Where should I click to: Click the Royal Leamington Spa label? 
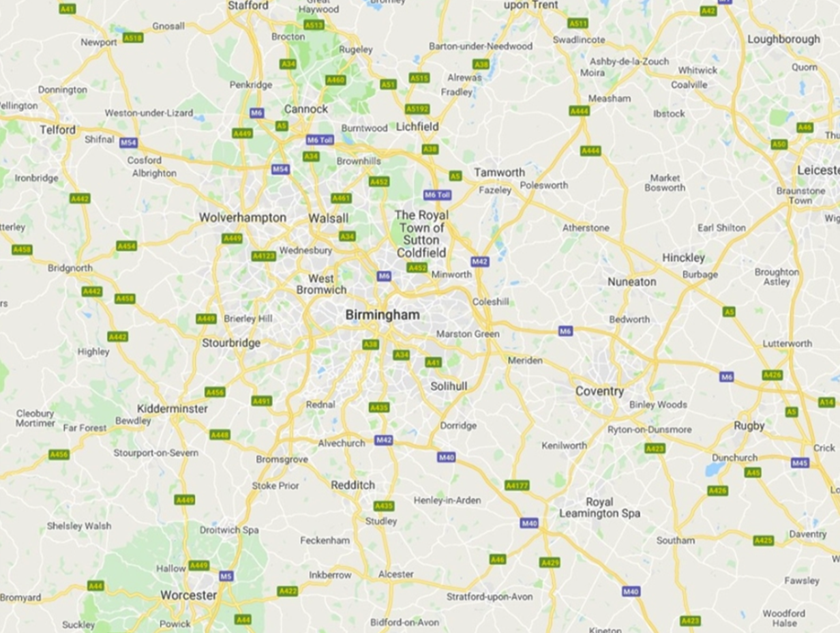tap(600, 507)
